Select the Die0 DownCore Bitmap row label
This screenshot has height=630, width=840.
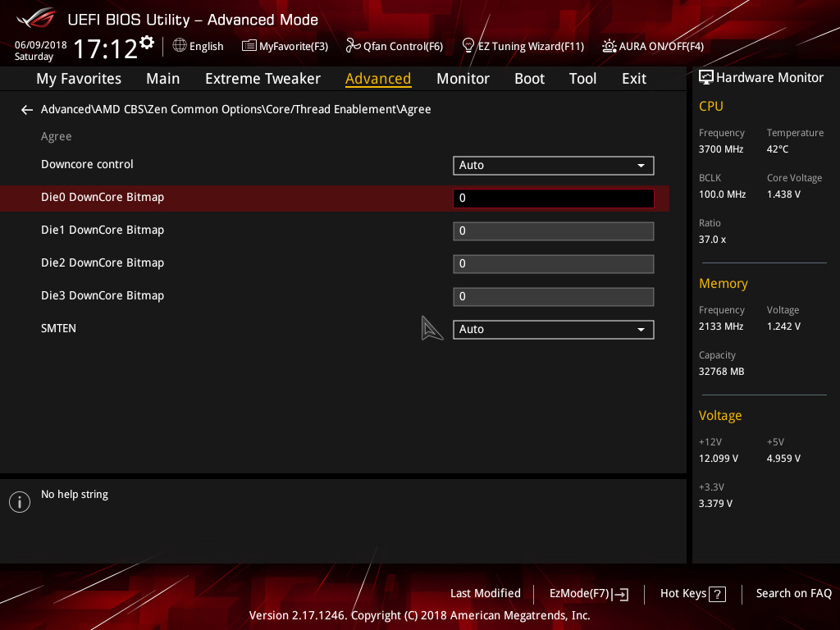(x=103, y=197)
